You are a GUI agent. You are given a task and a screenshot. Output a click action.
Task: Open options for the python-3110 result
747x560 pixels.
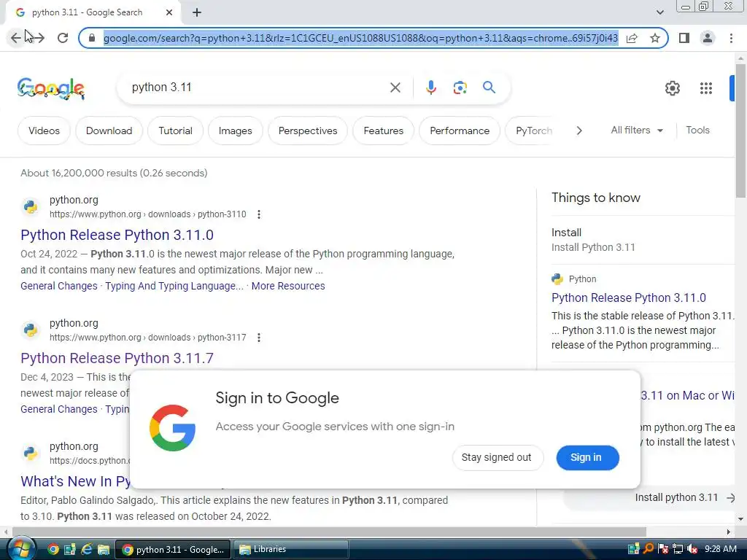(259, 214)
